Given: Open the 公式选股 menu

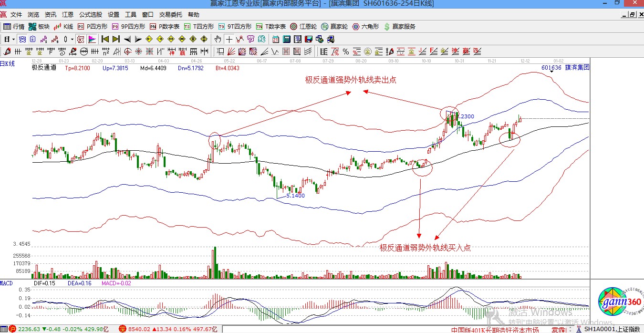Looking at the screenshot, I should coord(90,15).
